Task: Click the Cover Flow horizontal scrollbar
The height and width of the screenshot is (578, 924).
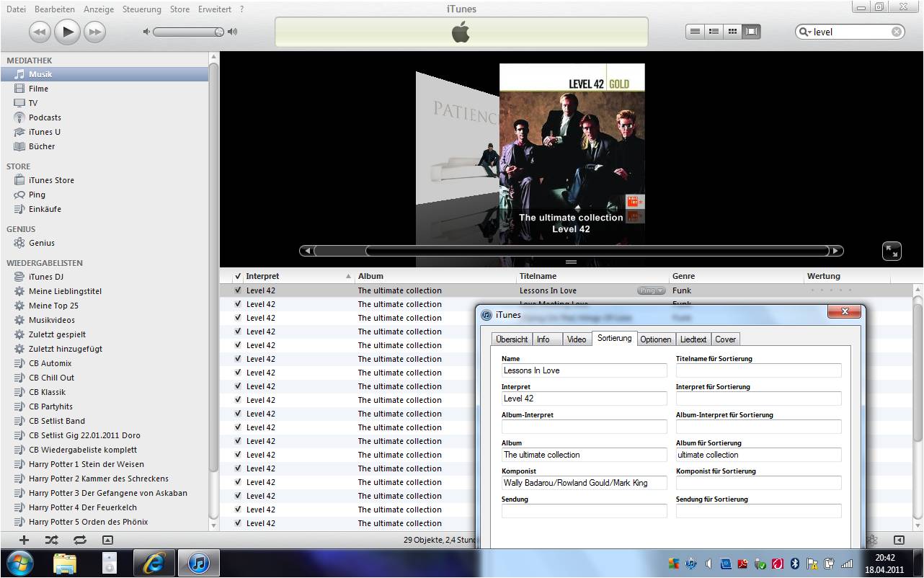Action: [571, 251]
